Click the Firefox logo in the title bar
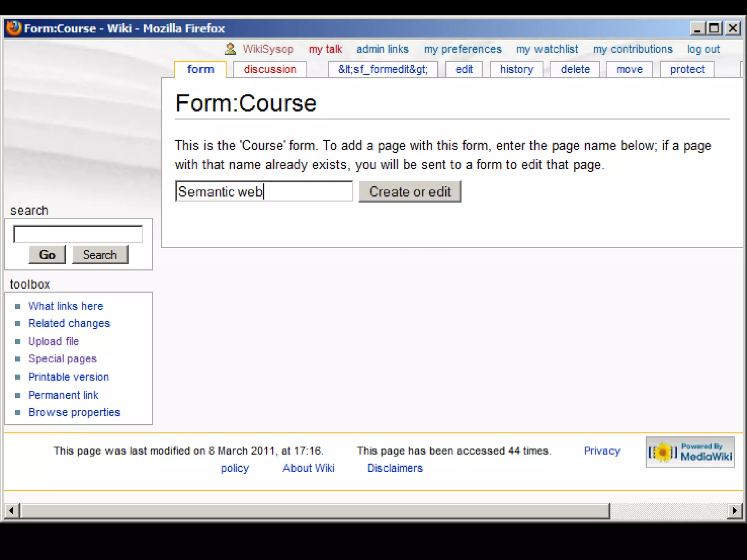 tap(14, 28)
